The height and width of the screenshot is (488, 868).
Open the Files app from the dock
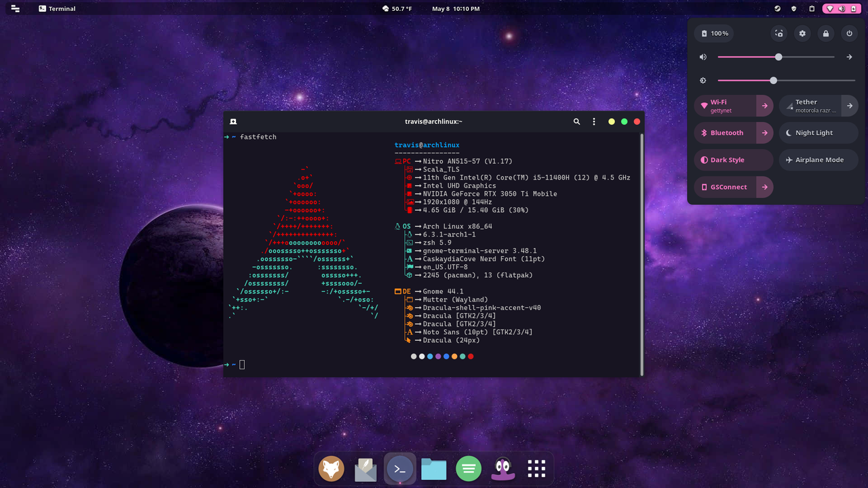point(433,468)
